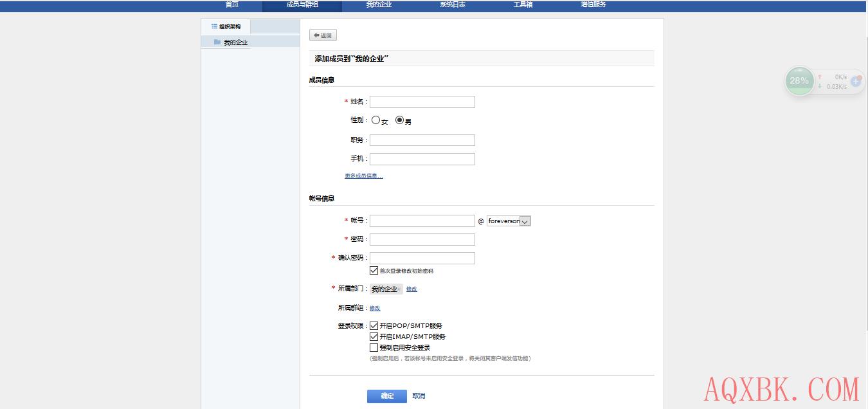This screenshot has height=409, width=868.
Task: Toggle the 开启IMAP/SMTP服务 checkbox
Action: point(374,336)
